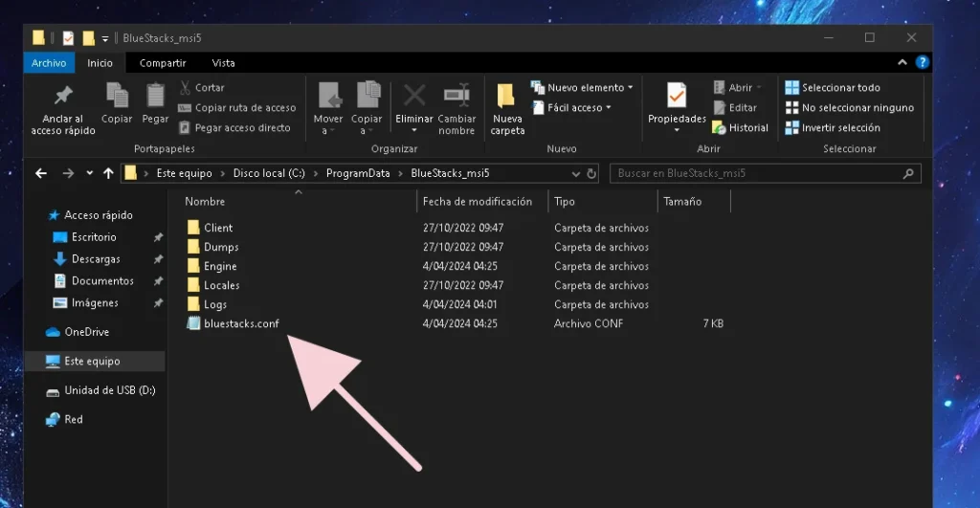Viewport: 980px width, 508px height.
Task: Click the Copiar icon in Portapapeles
Action: pyautogui.click(x=117, y=97)
